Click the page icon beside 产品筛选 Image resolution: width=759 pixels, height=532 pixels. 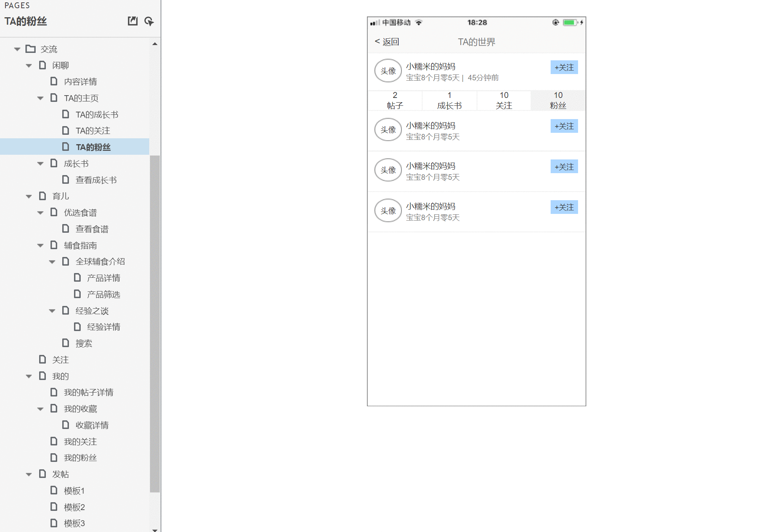[78, 294]
